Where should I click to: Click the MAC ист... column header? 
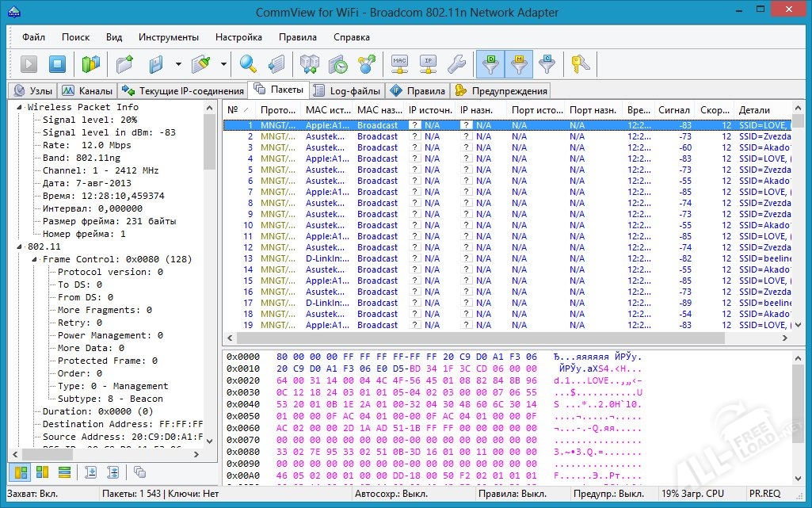click(x=327, y=110)
